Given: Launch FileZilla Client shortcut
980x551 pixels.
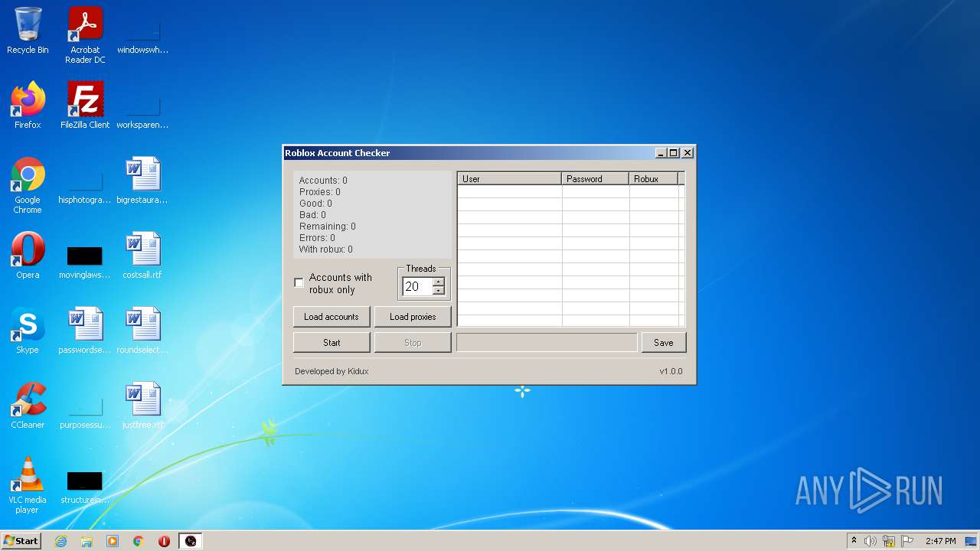Looking at the screenshot, I should click(x=85, y=105).
